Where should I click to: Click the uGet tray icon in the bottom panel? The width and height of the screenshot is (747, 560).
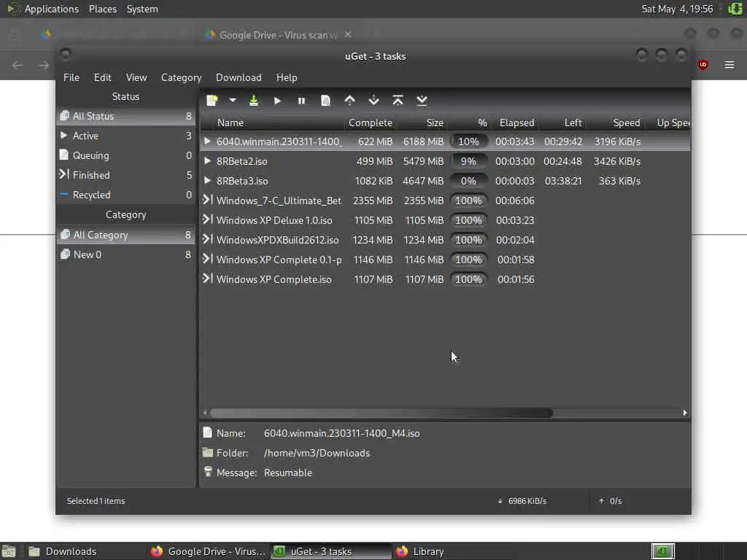click(x=662, y=551)
